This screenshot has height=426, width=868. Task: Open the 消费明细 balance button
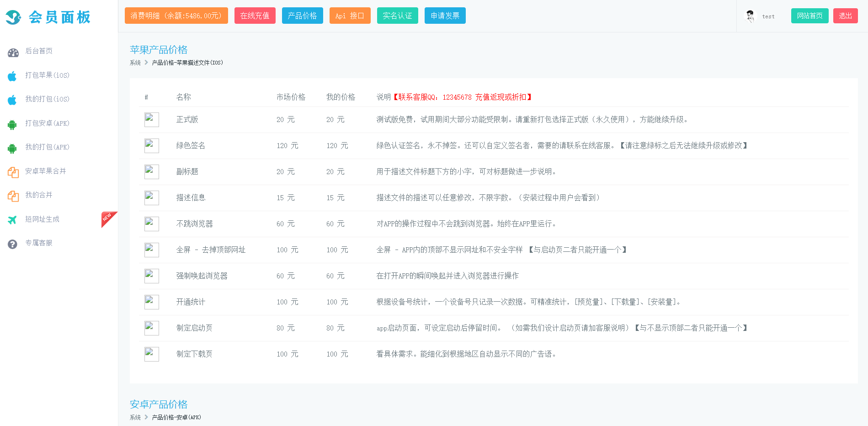[x=176, y=16]
